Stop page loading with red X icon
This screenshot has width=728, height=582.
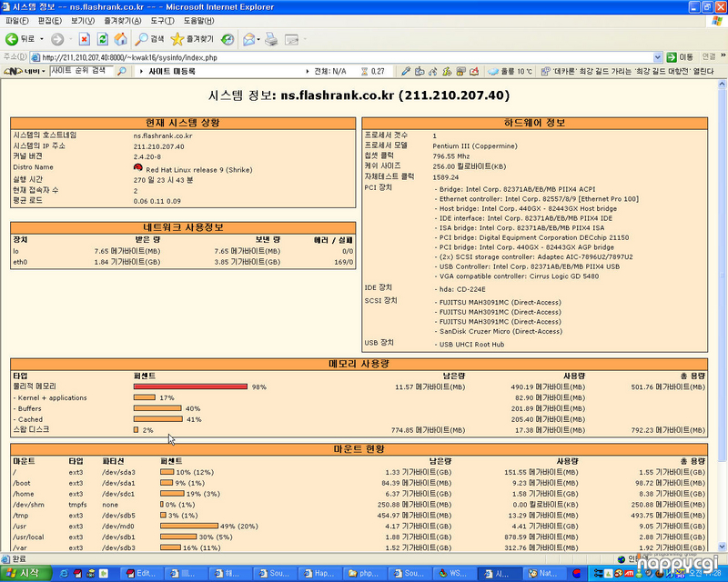84,39
